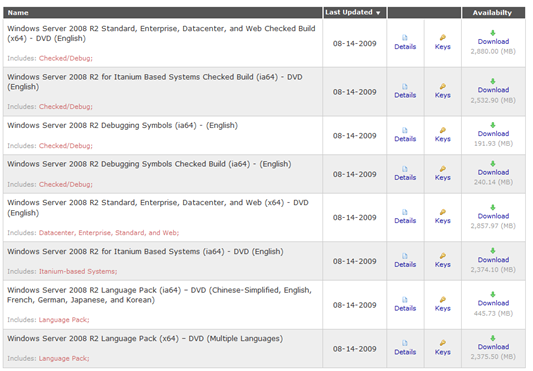The height and width of the screenshot is (371, 533).
Task: Select the 08-14-2009 date in Language Pack (x64) row
Action: point(355,349)
